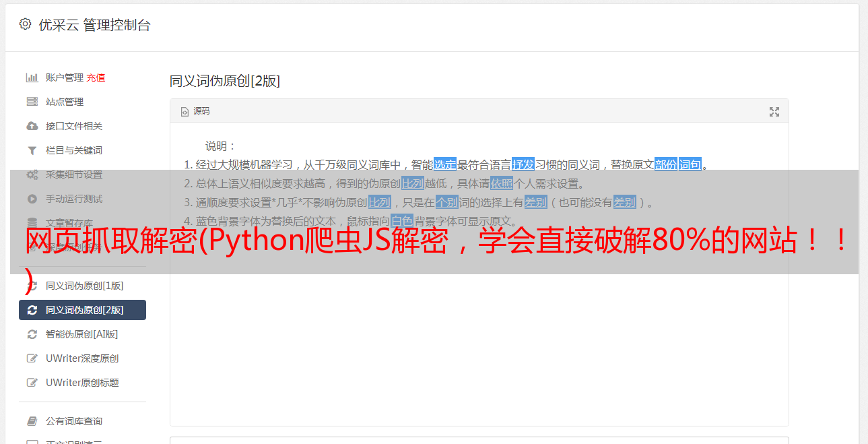Click the server icon next to 站点管理
868x444 pixels.
coord(32,102)
